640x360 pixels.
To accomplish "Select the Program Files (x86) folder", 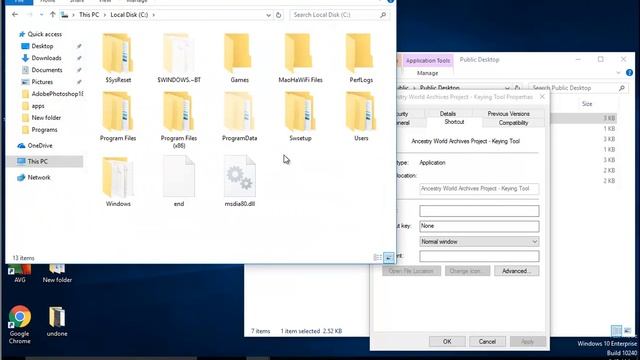I will coord(179,120).
